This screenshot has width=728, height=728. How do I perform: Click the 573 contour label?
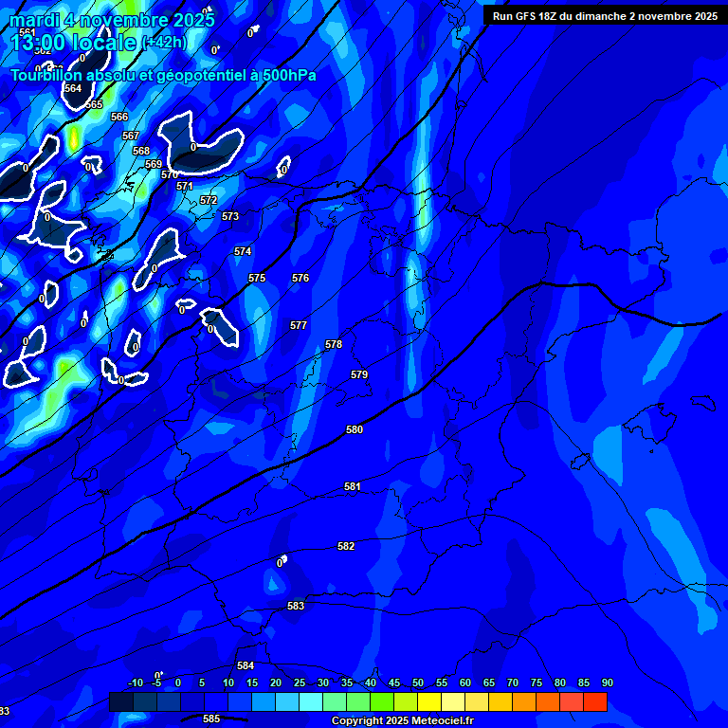pyautogui.click(x=230, y=217)
